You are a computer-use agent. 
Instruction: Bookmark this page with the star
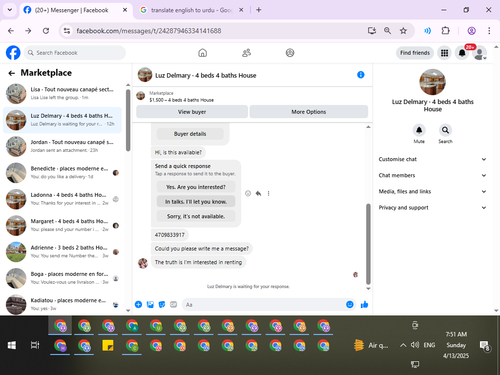403,31
